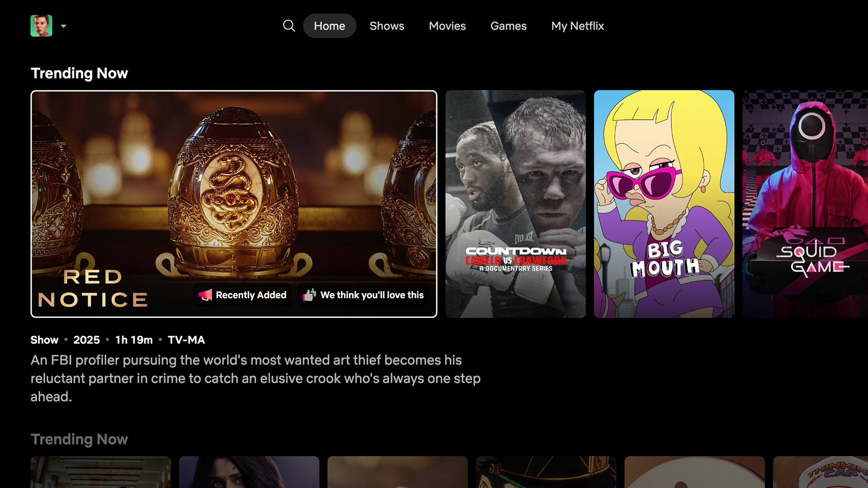Select the Squid Game poster
The image size is (868, 488).
[x=805, y=203]
